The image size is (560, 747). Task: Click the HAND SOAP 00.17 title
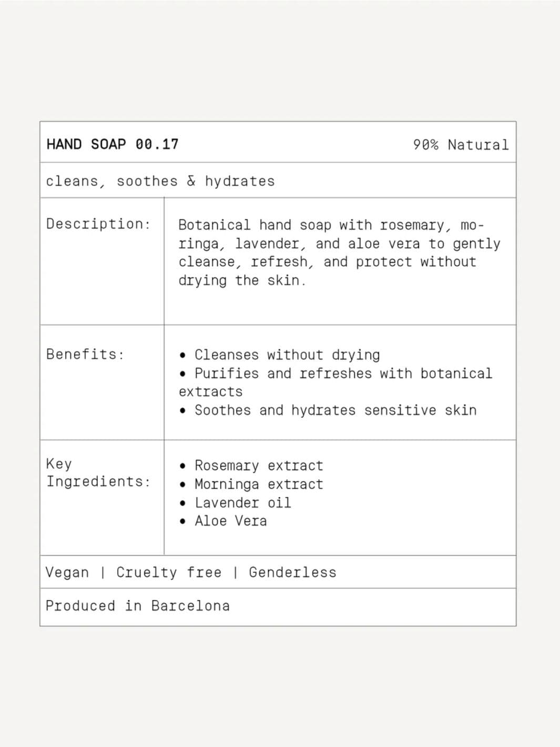point(113,144)
